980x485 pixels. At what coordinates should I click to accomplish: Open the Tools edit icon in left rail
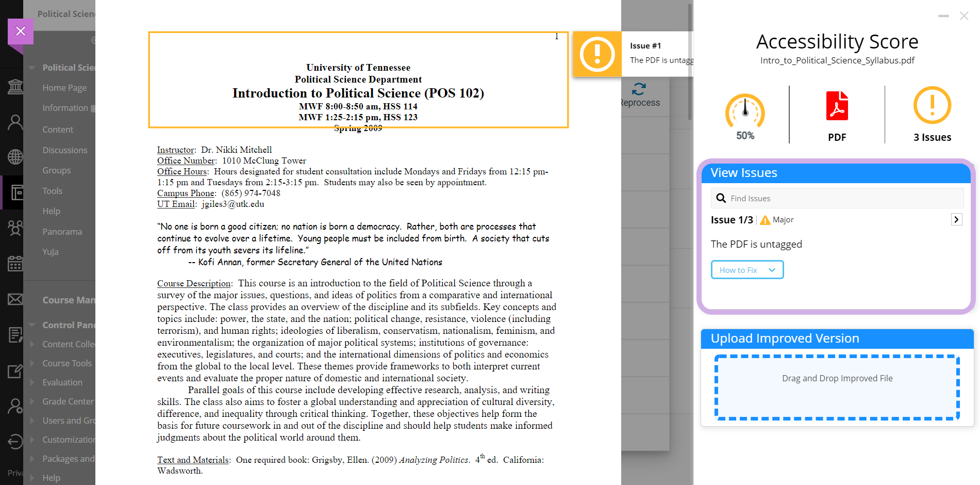(x=15, y=371)
